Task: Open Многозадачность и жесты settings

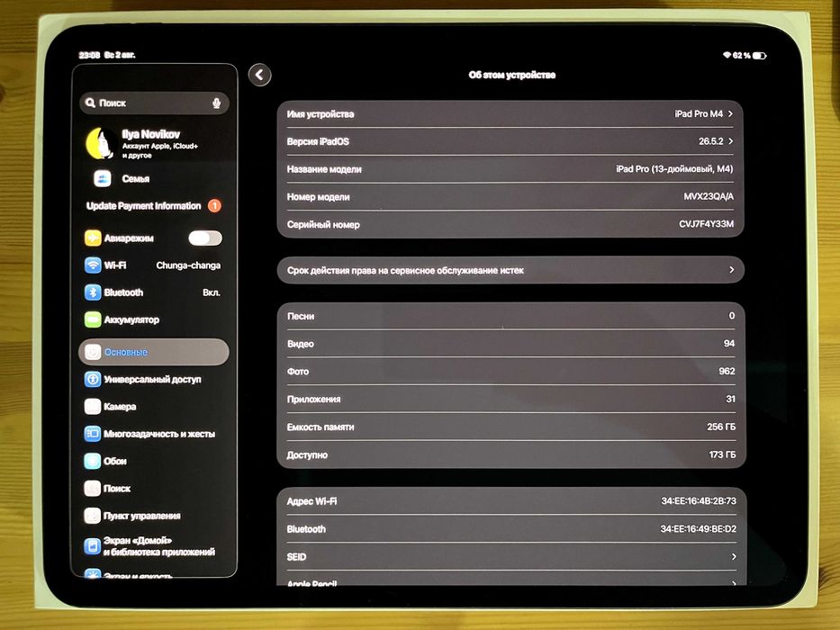Action: coord(154,434)
